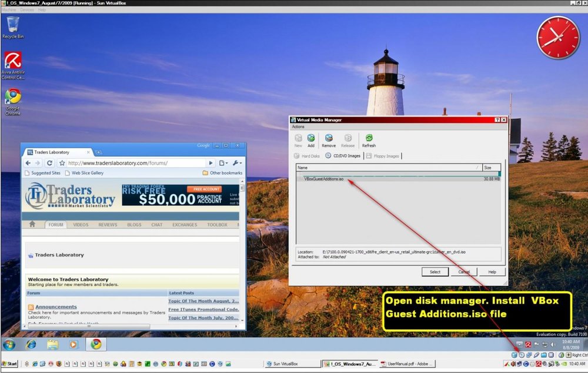Click the Traders Laboratory site logo
The width and height of the screenshot is (588, 373).
pyautogui.click(x=70, y=195)
